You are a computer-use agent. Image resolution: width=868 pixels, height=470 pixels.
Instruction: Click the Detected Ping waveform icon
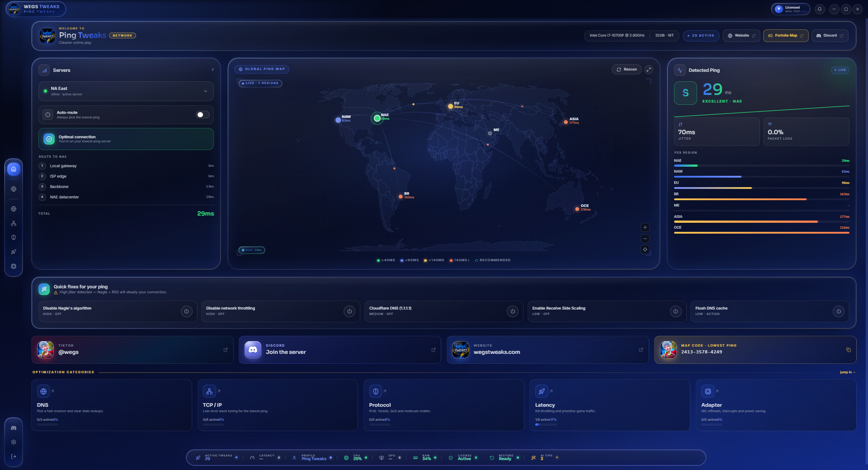(x=680, y=70)
